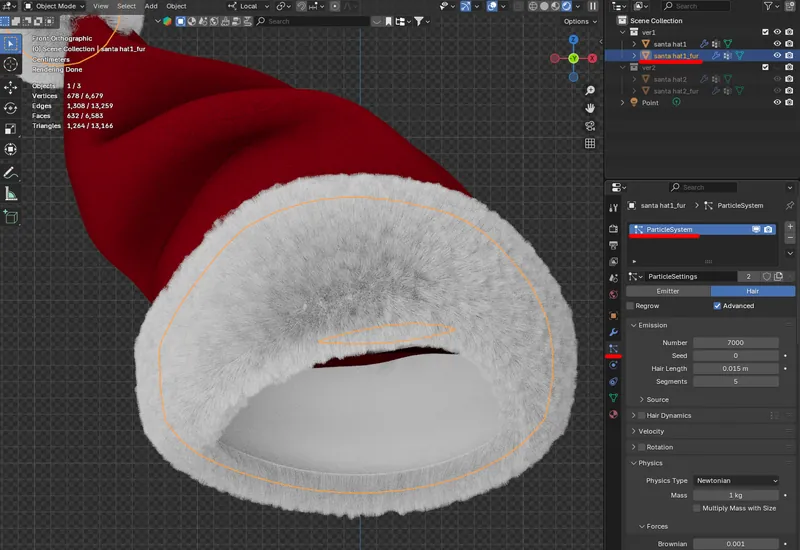Viewport: 800px width, 550px height.
Task: Toggle Multiply Mass with Size checkbox
Action: (696, 508)
